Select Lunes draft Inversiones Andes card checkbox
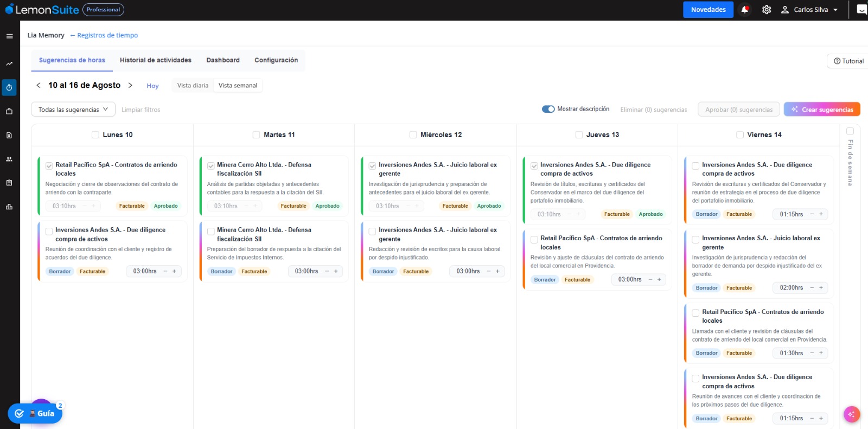Screen dimensions: 868x429 [49, 231]
